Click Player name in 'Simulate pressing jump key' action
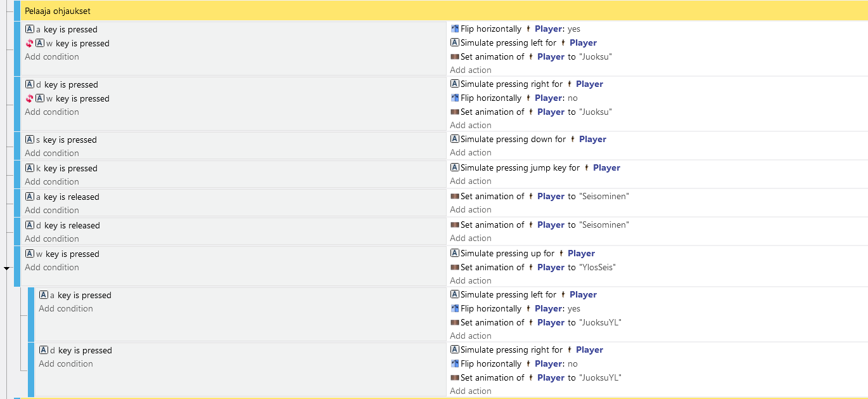This screenshot has width=868, height=399. (x=607, y=167)
